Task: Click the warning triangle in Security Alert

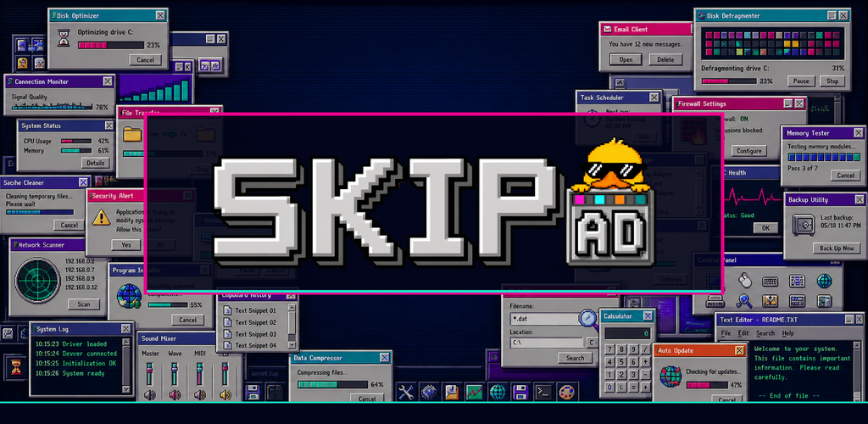Action: pos(102,217)
